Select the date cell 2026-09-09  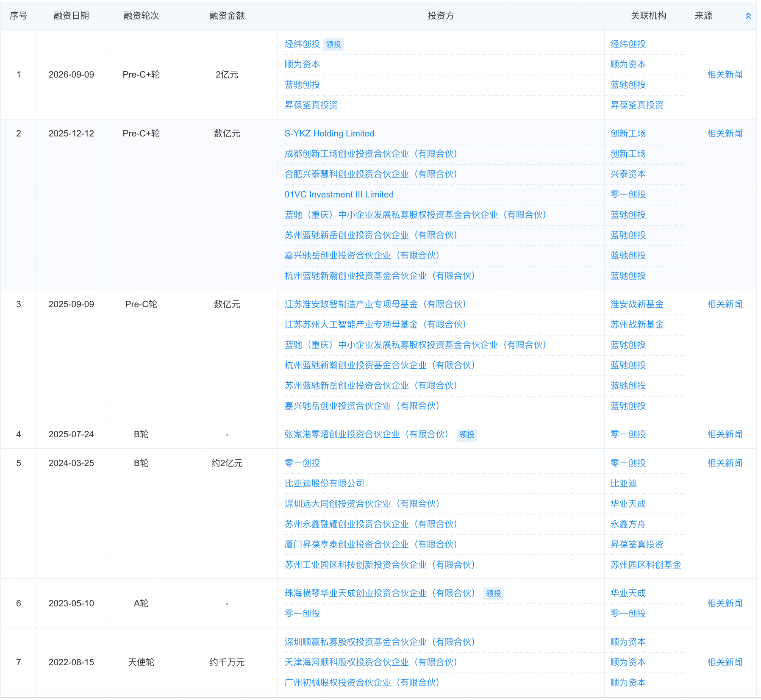pyautogui.click(x=71, y=75)
